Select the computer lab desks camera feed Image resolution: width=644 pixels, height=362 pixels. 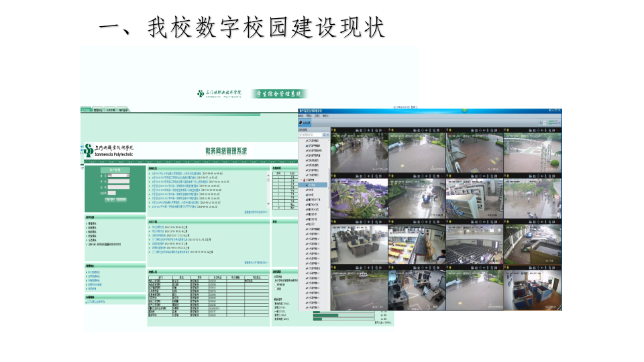(360, 244)
